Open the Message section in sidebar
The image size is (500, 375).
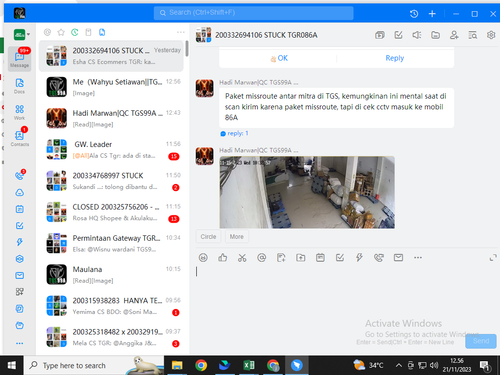pos(19,59)
